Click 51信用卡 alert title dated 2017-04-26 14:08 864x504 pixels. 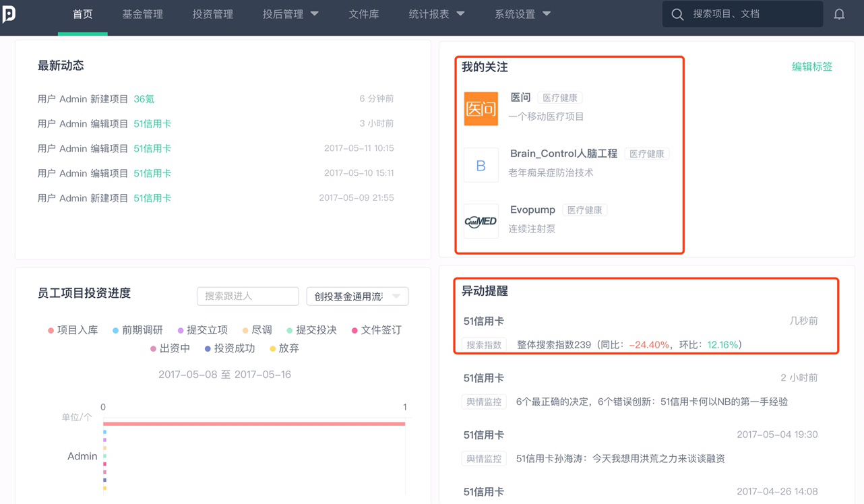point(483,492)
